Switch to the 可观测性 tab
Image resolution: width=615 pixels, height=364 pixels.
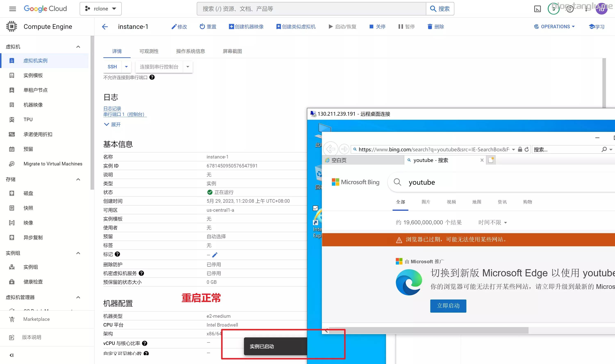(149, 51)
